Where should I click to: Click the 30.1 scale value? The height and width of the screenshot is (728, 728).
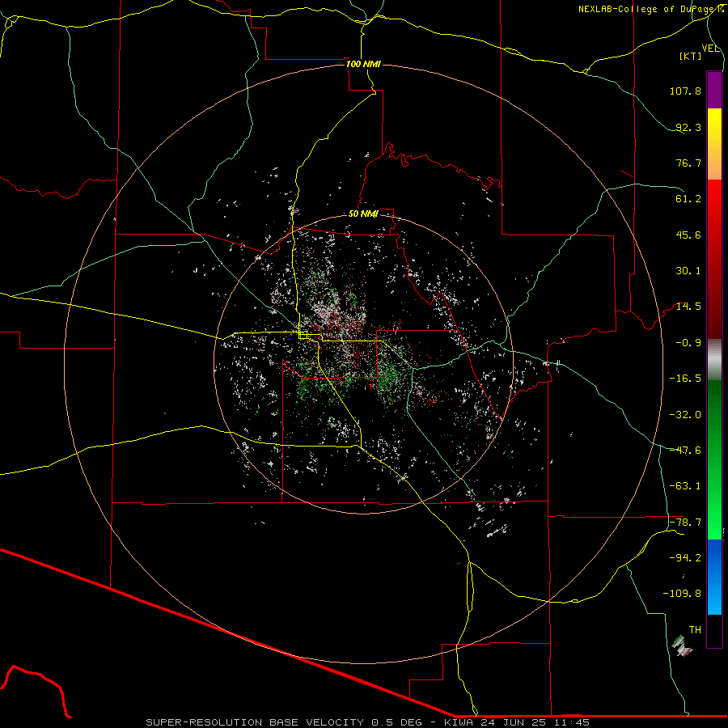point(688,271)
